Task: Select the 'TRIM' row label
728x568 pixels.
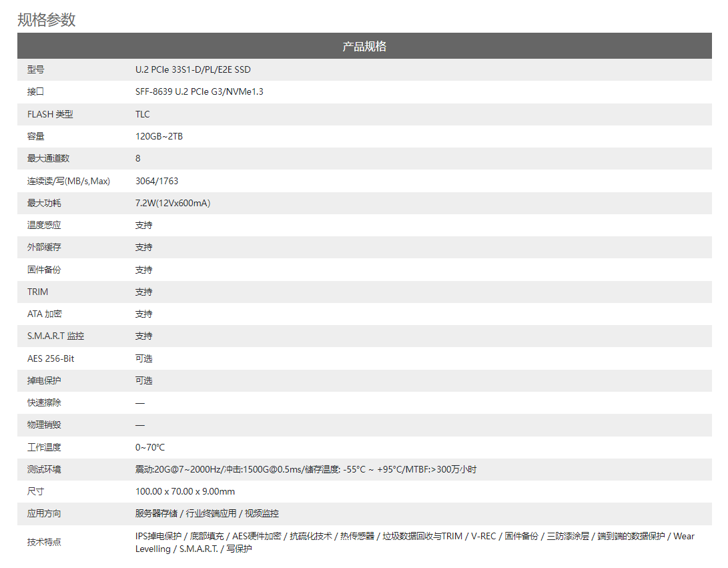Action: [37, 292]
